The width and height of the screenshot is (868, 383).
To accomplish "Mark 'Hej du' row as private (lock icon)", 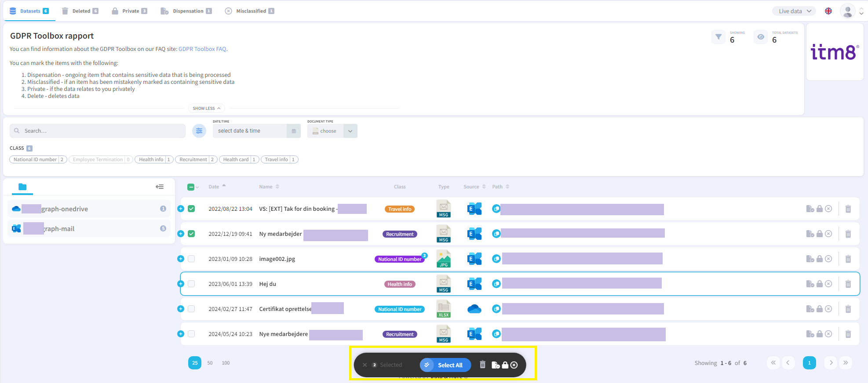I will pyautogui.click(x=820, y=284).
